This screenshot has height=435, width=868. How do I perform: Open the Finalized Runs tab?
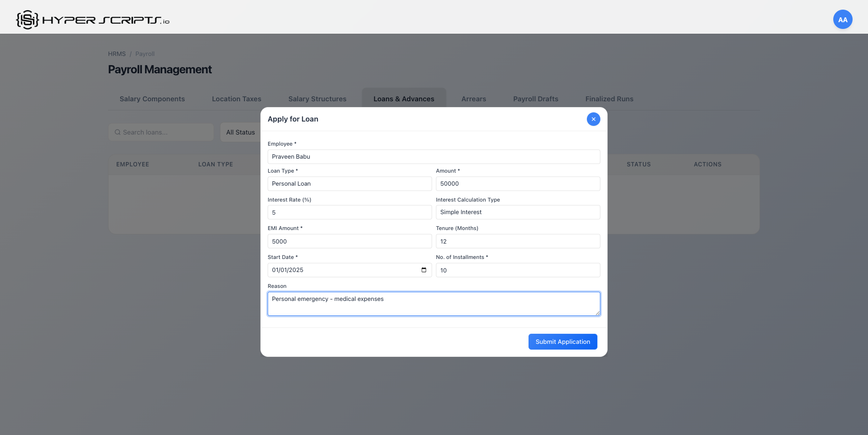609,99
